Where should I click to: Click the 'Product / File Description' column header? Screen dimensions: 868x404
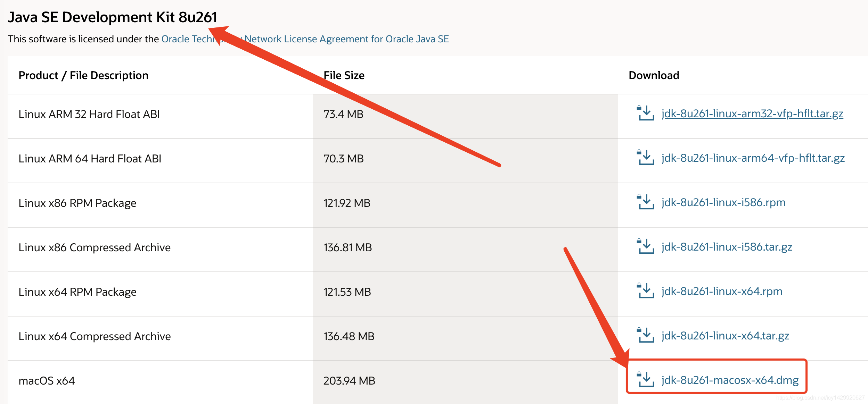pyautogui.click(x=83, y=75)
